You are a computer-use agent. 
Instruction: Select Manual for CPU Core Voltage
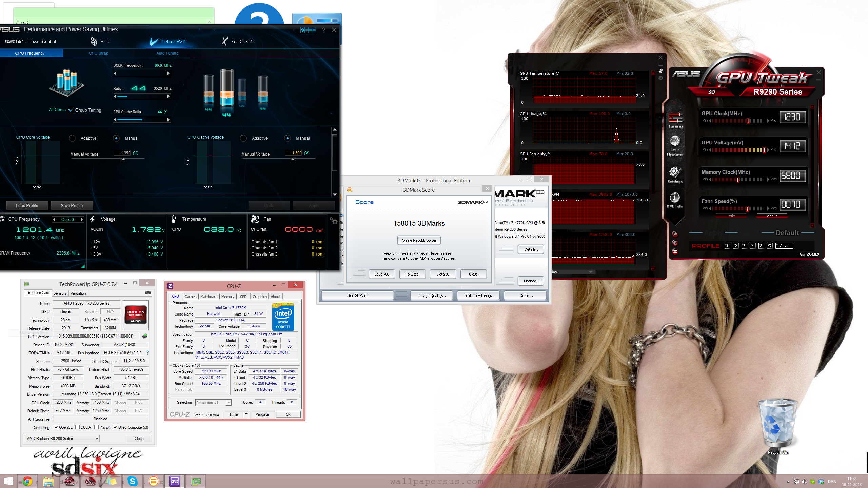[116, 138]
